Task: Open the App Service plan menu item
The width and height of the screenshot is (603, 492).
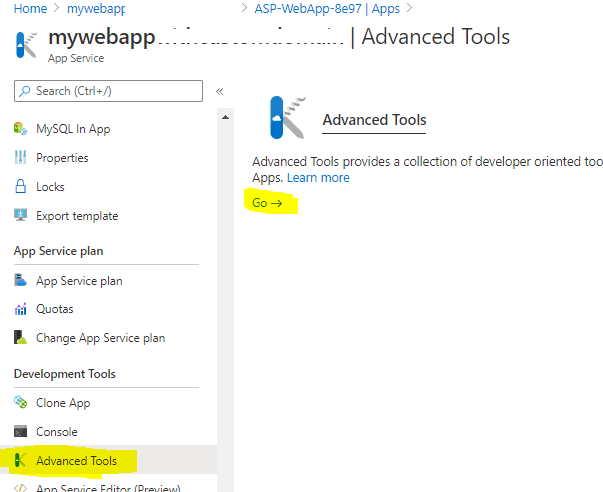Action: [x=79, y=281]
